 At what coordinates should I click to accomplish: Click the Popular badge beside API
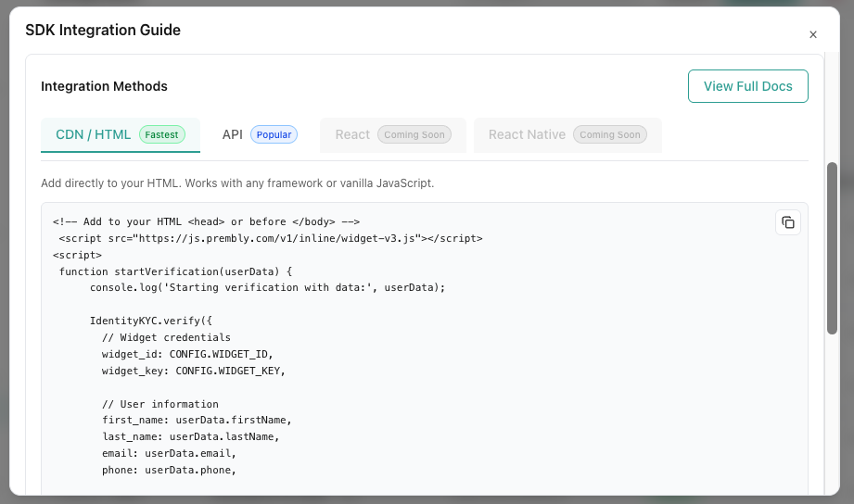(x=274, y=134)
